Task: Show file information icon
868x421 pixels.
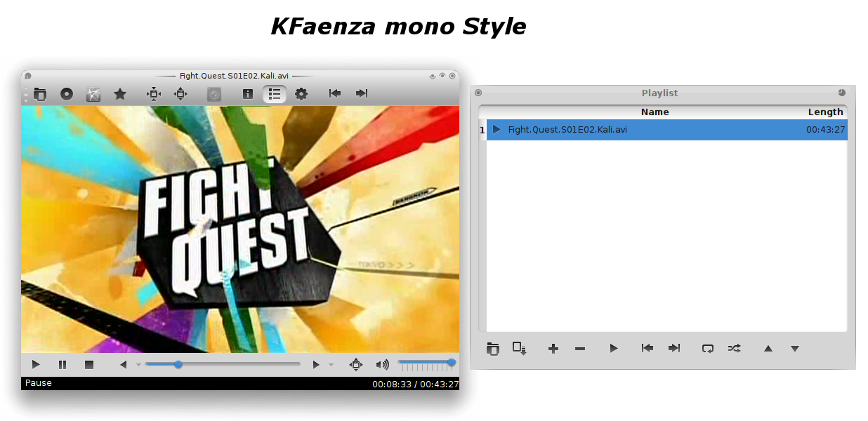Action: [x=248, y=94]
